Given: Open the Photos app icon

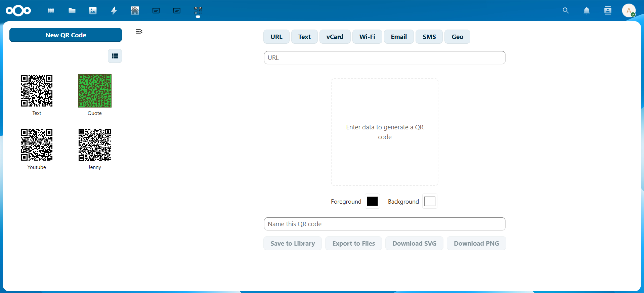Looking at the screenshot, I should (93, 11).
